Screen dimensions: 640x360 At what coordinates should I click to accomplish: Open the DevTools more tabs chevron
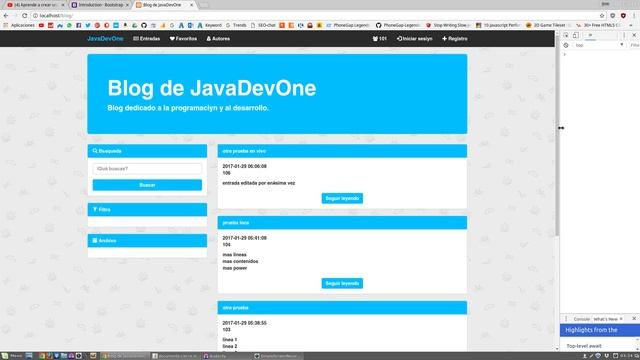tap(590, 36)
